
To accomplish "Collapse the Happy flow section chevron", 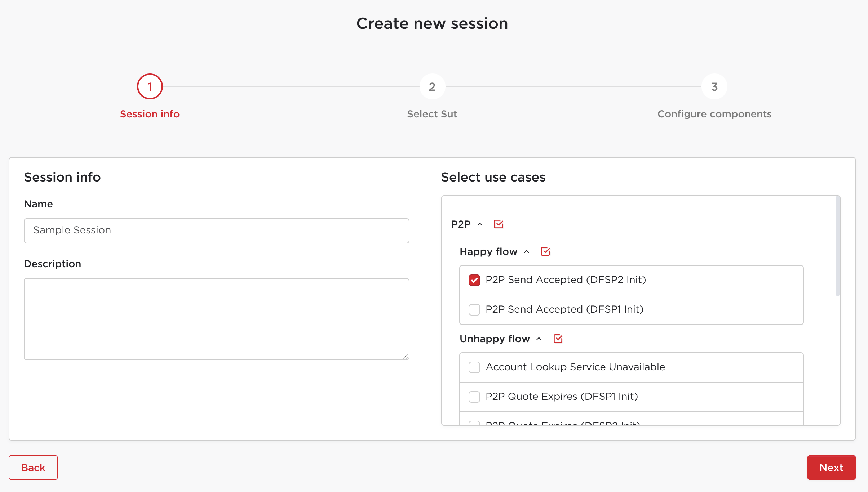I will click(527, 251).
